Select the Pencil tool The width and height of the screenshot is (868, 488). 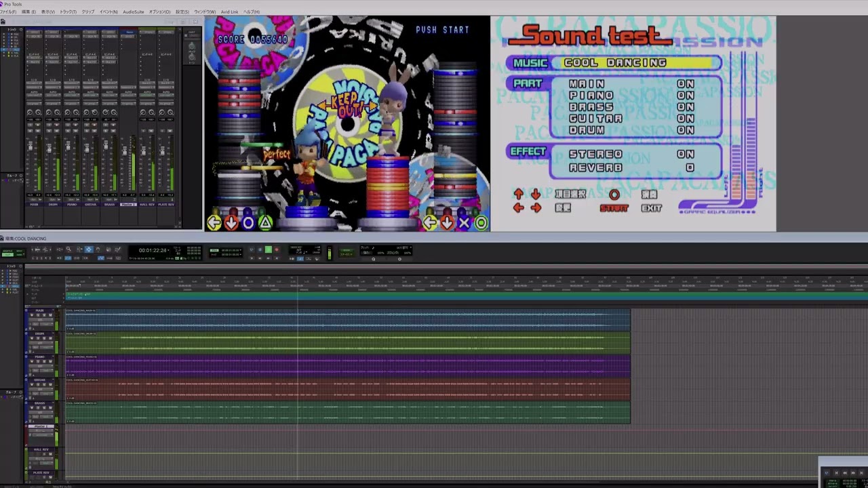pos(117,249)
